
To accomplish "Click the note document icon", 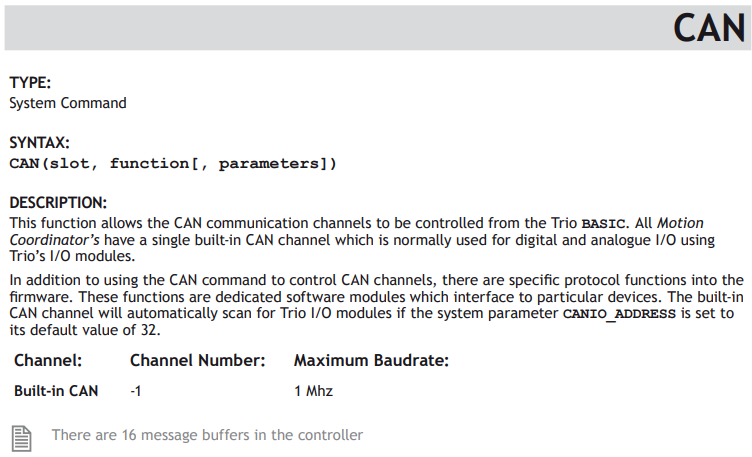I will 22,438.
